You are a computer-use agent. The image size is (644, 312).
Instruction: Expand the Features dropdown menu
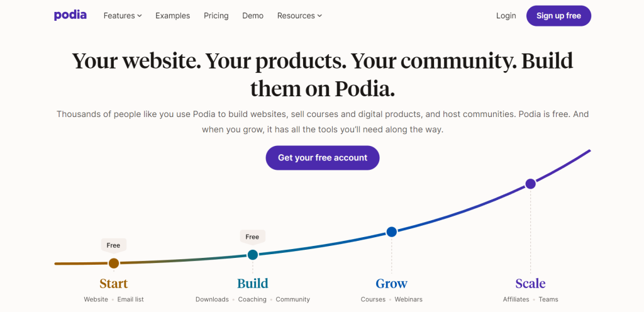click(123, 16)
